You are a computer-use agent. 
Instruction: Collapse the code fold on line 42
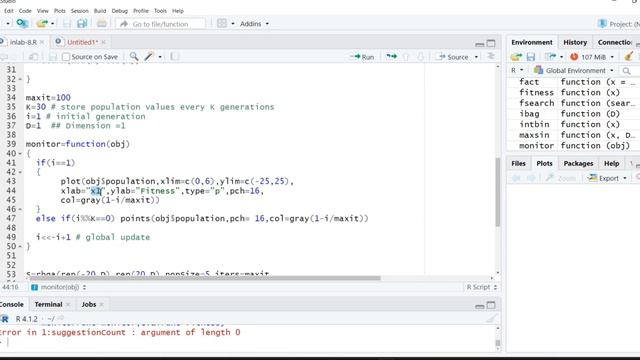[20, 172]
